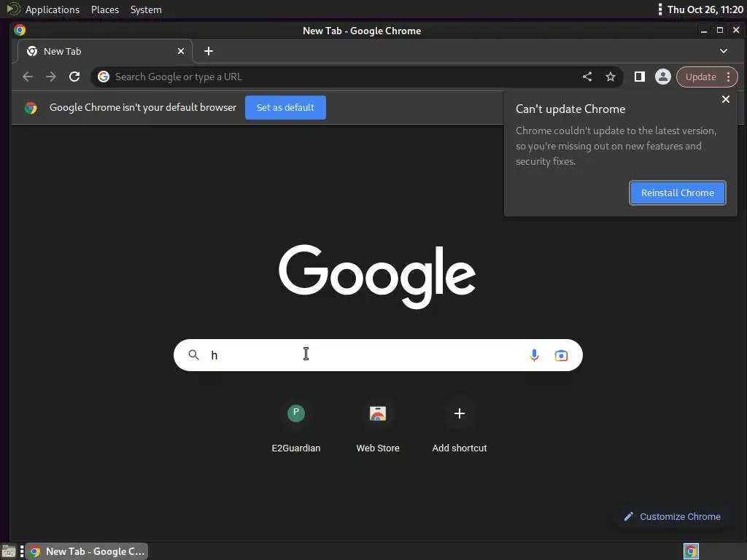The height and width of the screenshot is (560, 747).
Task: Minimize the Chrome window
Action: (704, 31)
